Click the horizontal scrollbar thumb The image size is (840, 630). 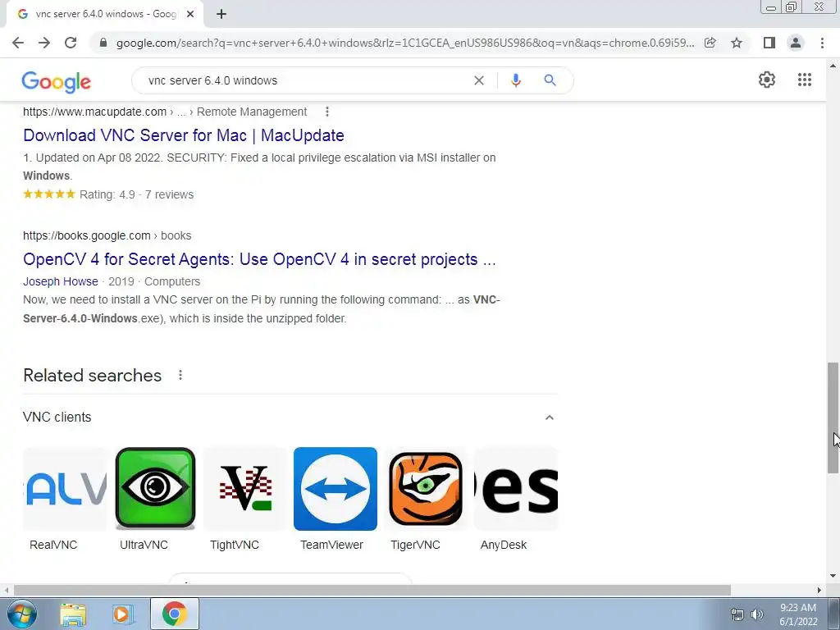pos(372,590)
